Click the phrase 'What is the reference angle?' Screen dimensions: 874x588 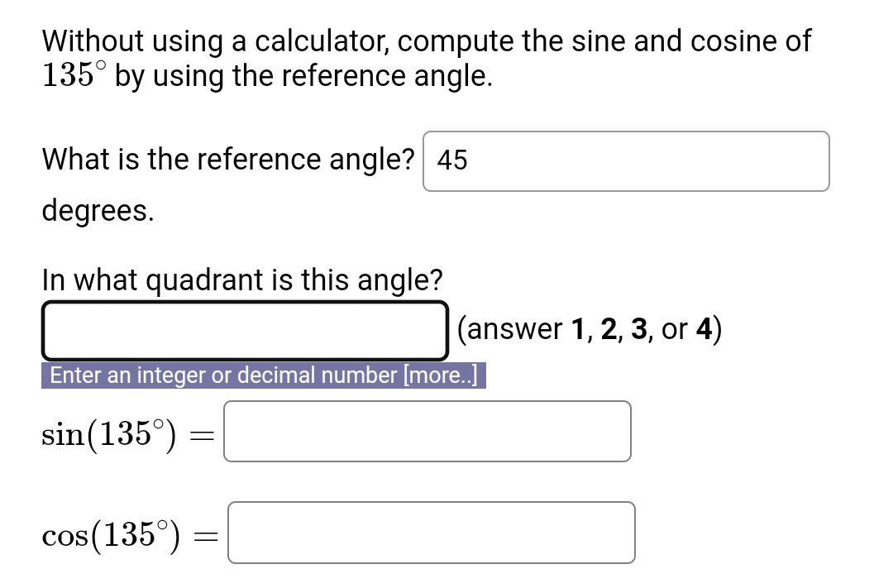point(225,160)
